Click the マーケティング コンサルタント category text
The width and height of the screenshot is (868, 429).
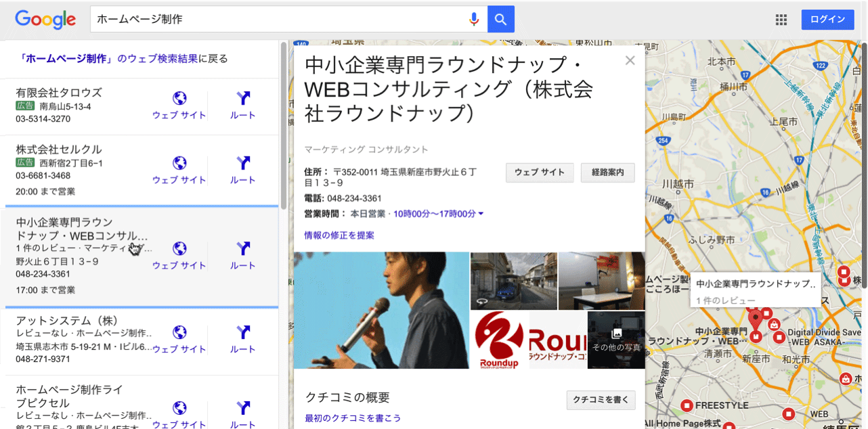click(366, 150)
